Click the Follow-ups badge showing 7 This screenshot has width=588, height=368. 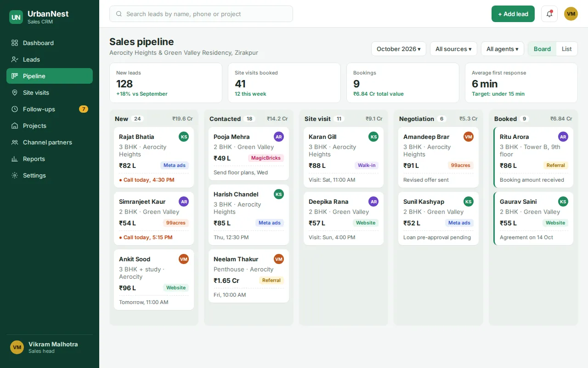click(83, 109)
